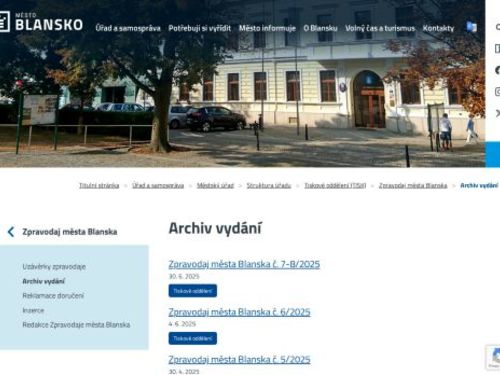Image resolution: width=500 pixels, height=375 pixels.
Task: Go to Kontakty in the top navigation
Action: pyautogui.click(x=438, y=28)
